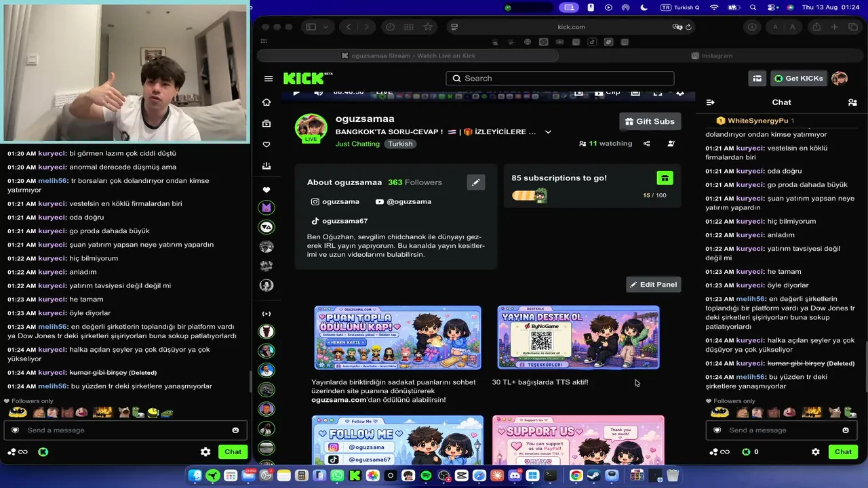Screen dimensions: 868x488
Task: Open the date and time menu
Action: click(831, 7)
